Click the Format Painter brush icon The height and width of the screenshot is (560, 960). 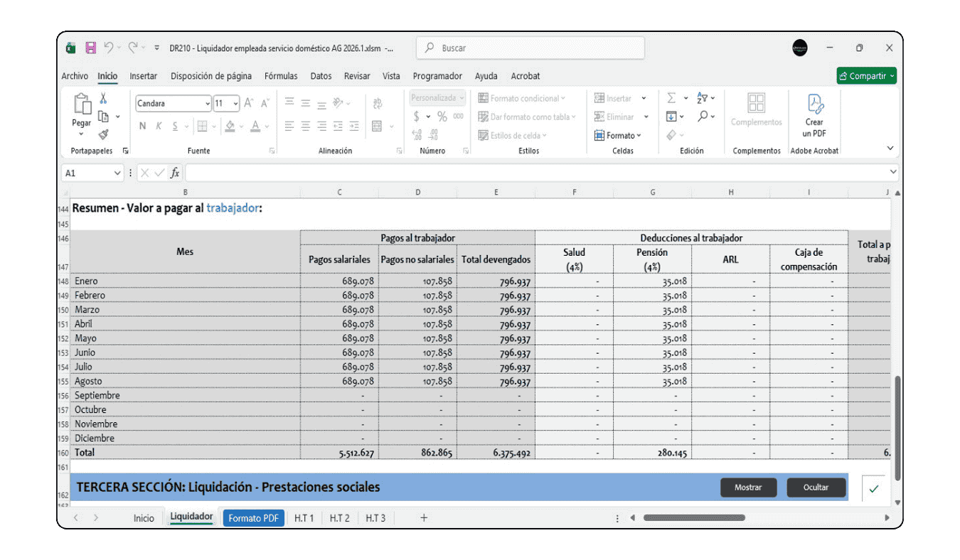point(103,134)
